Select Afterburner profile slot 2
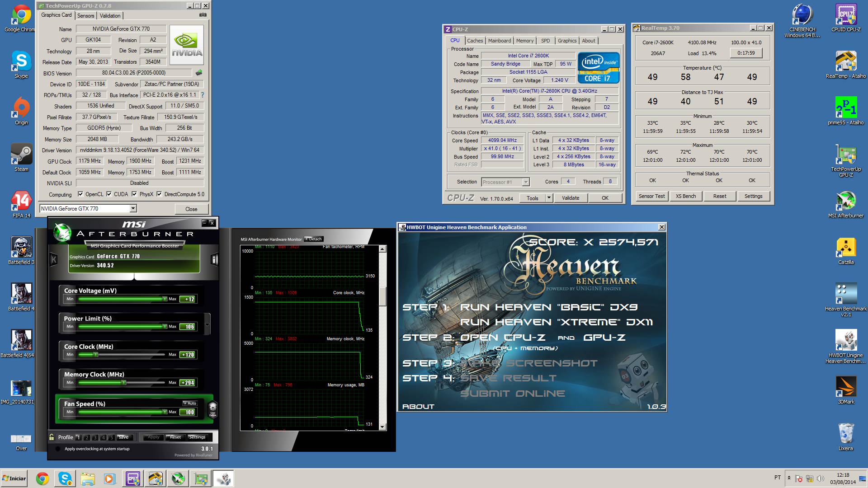This screenshot has width=868, height=488. point(87,437)
